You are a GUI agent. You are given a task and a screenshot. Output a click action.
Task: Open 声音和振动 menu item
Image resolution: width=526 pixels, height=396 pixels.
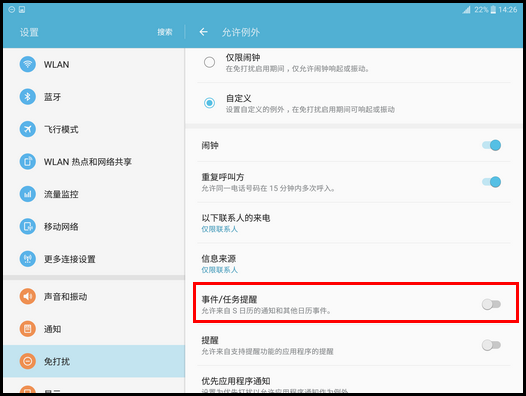(94, 297)
